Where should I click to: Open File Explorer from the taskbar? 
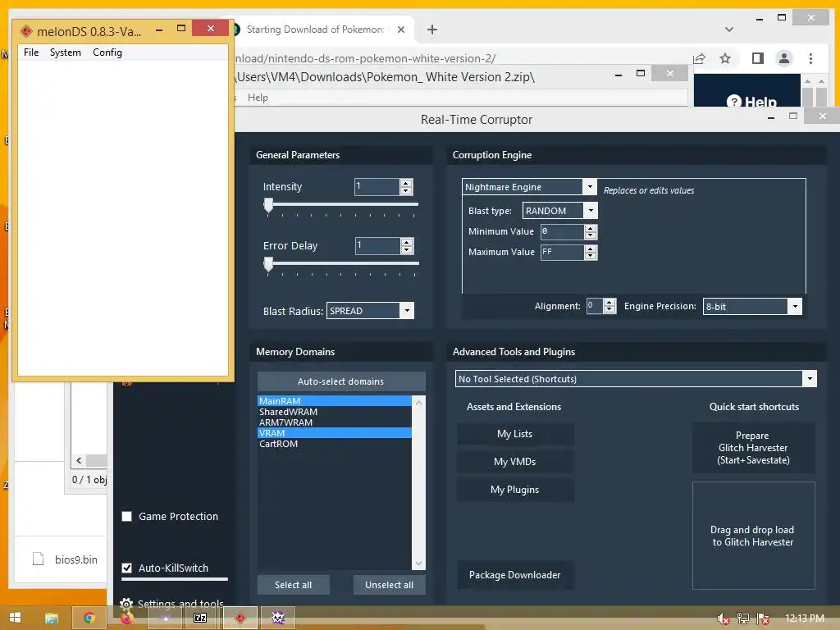coord(52,619)
